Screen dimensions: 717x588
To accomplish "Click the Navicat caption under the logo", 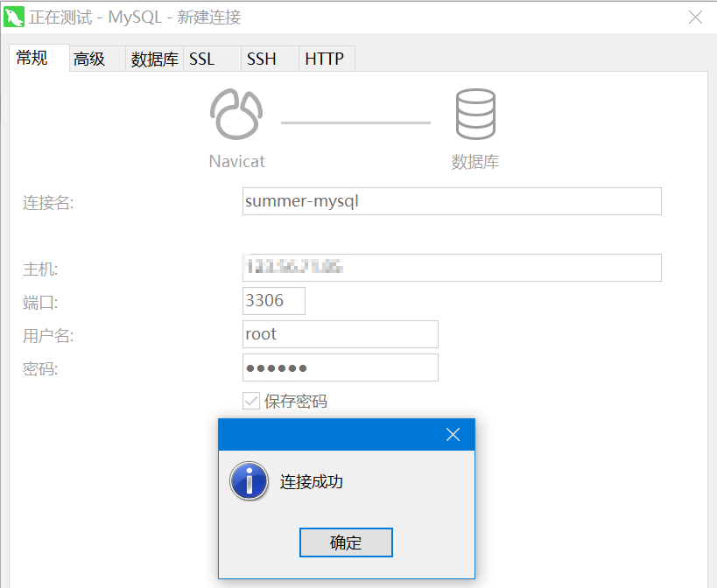I will (x=237, y=161).
